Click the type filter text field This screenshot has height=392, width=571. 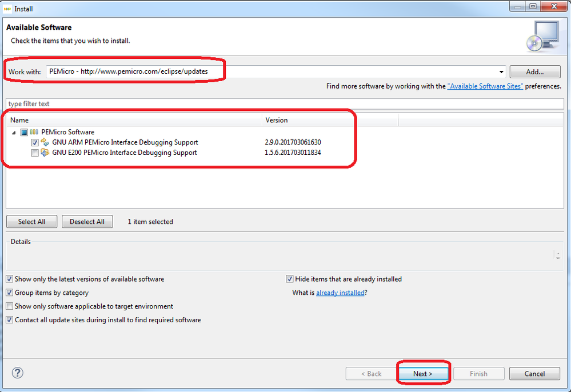click(x=285, y=104)
